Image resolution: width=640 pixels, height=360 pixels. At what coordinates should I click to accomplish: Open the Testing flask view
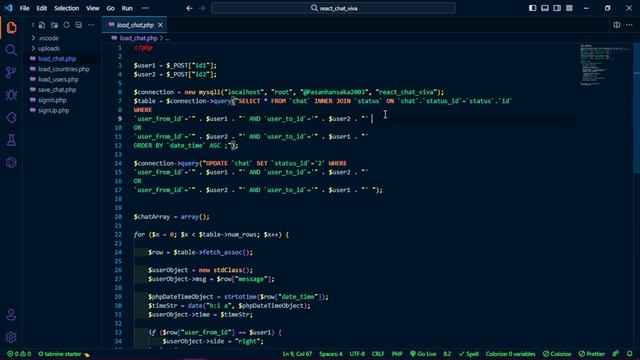pyautogui.click(x=11, y=140)
